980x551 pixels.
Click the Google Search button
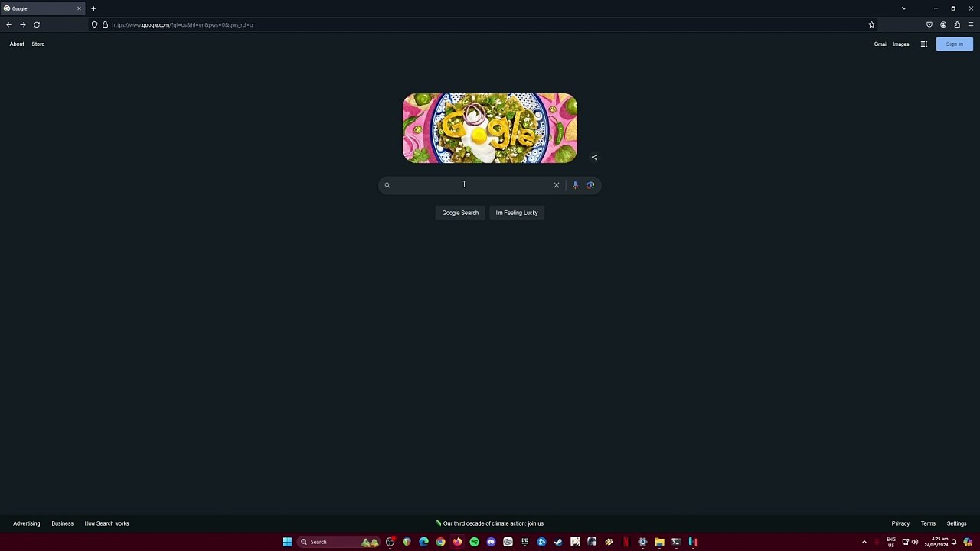(x=460, y=213)
